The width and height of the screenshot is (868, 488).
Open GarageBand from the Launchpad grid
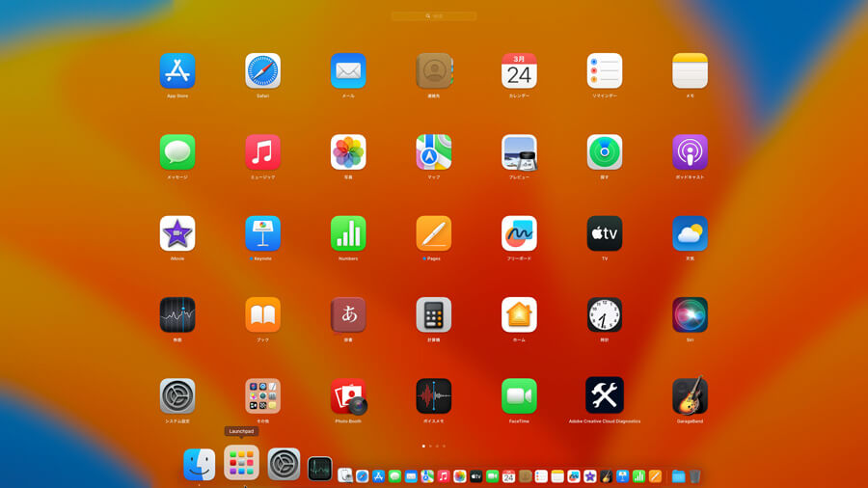(690, 395)
